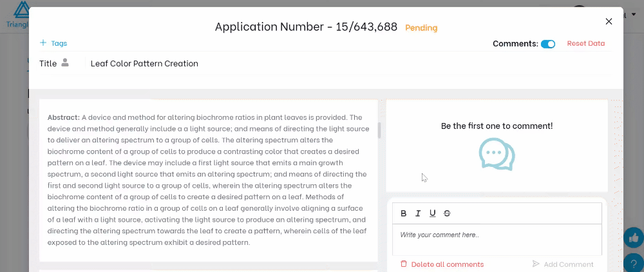Click the person icon beside Title
Screen dimensions: 644x272
click(x=65, y=63)
